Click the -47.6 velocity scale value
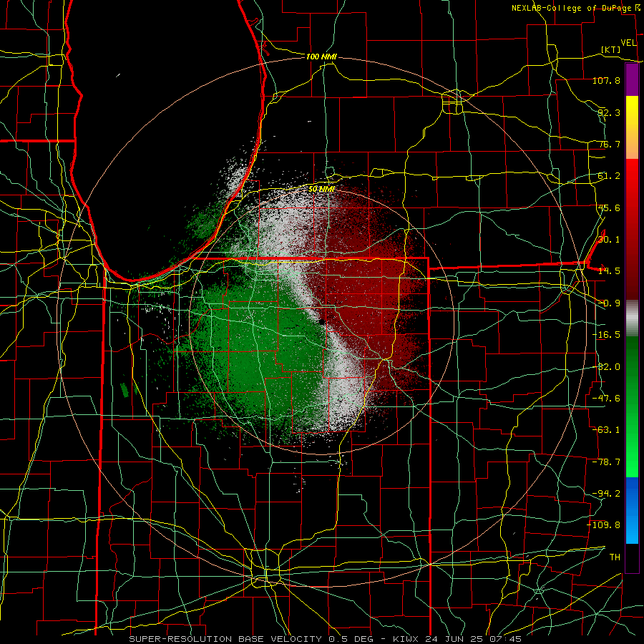This screenshot has height=644, width=644. click(x=606, y=399)
